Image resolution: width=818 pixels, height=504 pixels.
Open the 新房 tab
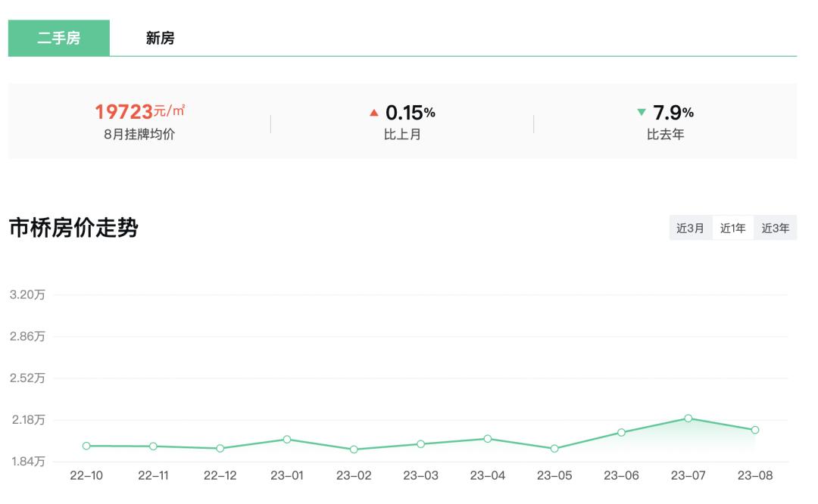click(x=160, y=38)
